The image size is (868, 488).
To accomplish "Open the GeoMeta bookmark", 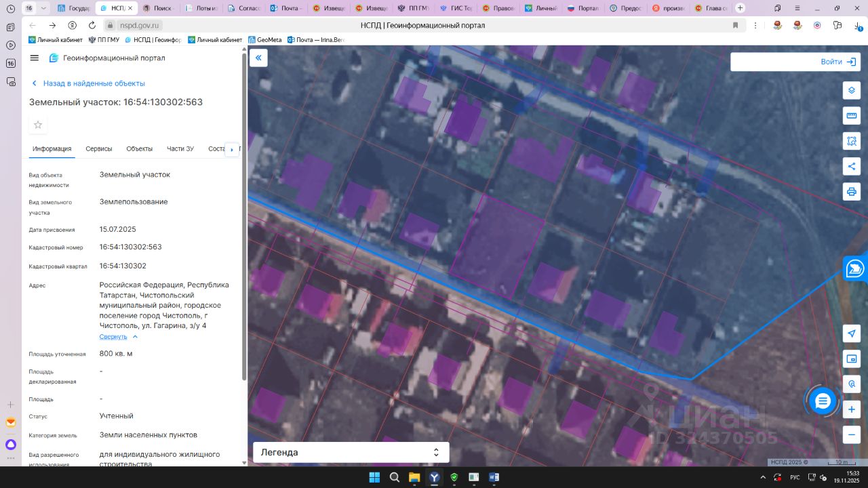I will point(264,40).
